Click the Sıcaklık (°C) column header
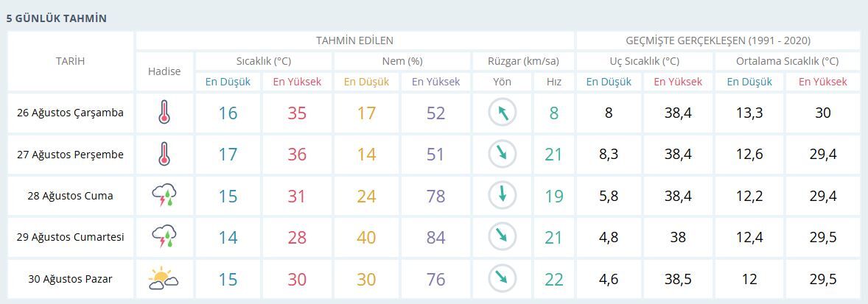The width and height of the screenshot is (868, 304). pyautogui.click(x=264, y=61)
